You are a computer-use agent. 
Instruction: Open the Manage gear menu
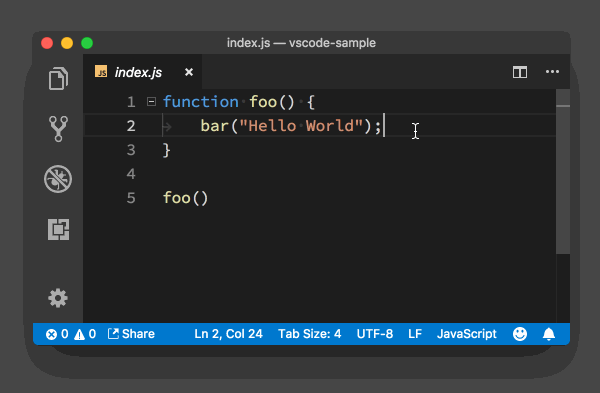click(58, 298)
